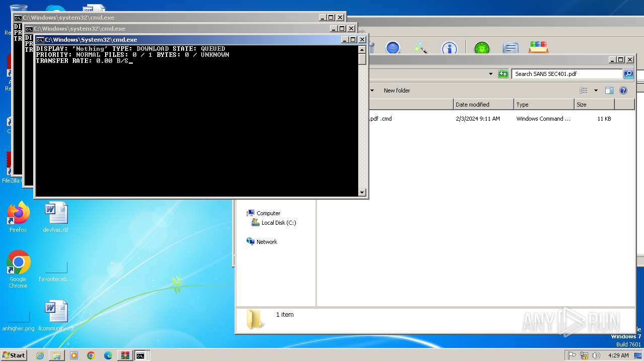Open Internet Explorer from the taskbar
Image resolution: width=644 pixels, height=362 pixels.
pyautogui.click(x=40, y=355)
